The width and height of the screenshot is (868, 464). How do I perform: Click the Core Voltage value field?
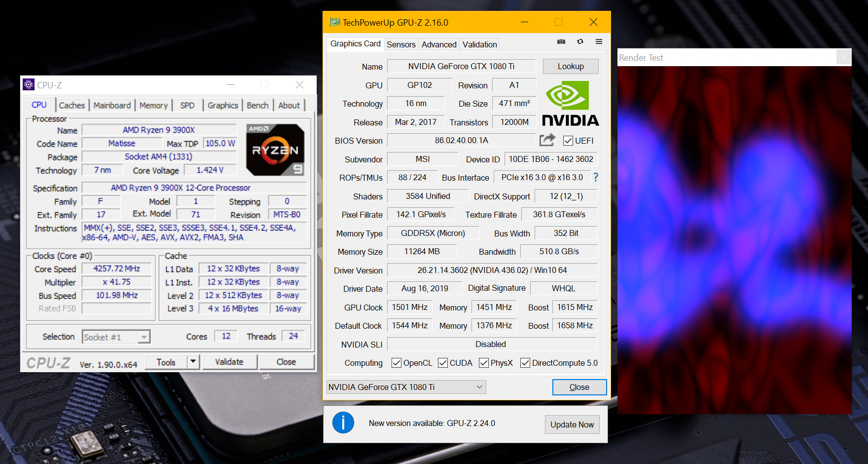coord(210,170)
